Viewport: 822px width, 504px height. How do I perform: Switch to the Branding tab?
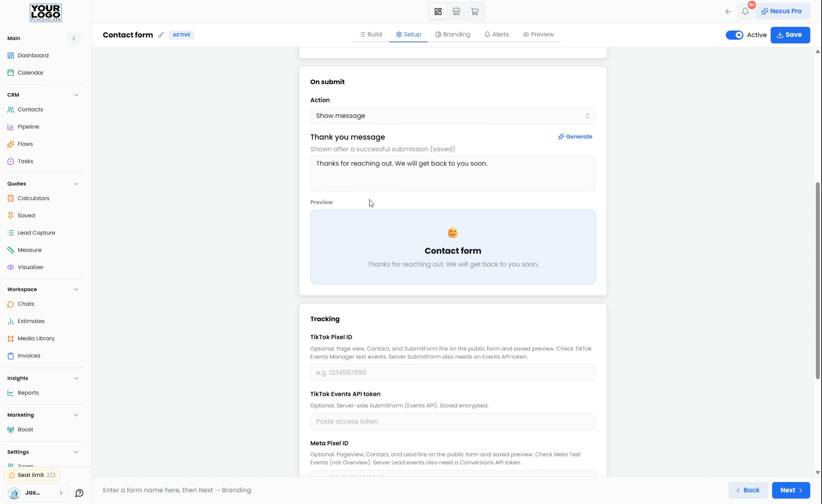coord(453,35)
